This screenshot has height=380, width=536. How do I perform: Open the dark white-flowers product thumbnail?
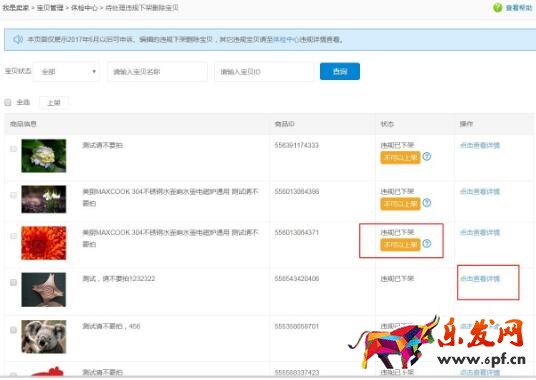tap(44, 199)
